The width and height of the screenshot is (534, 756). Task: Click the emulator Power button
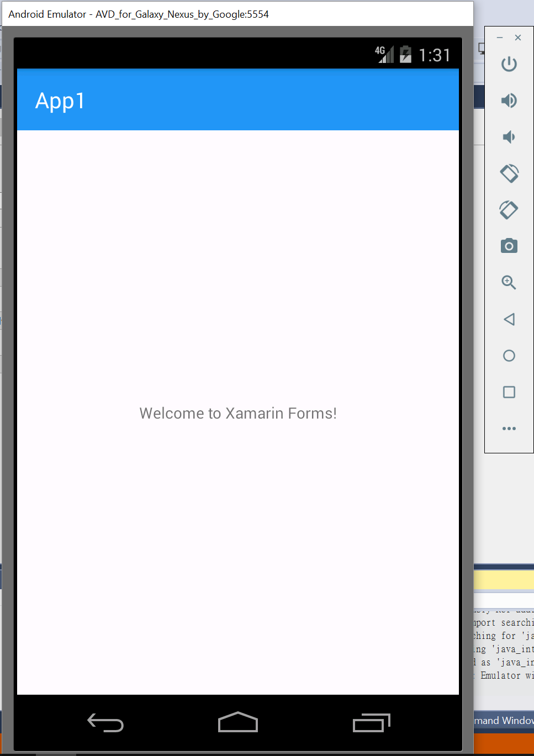(x=509, y=64)
